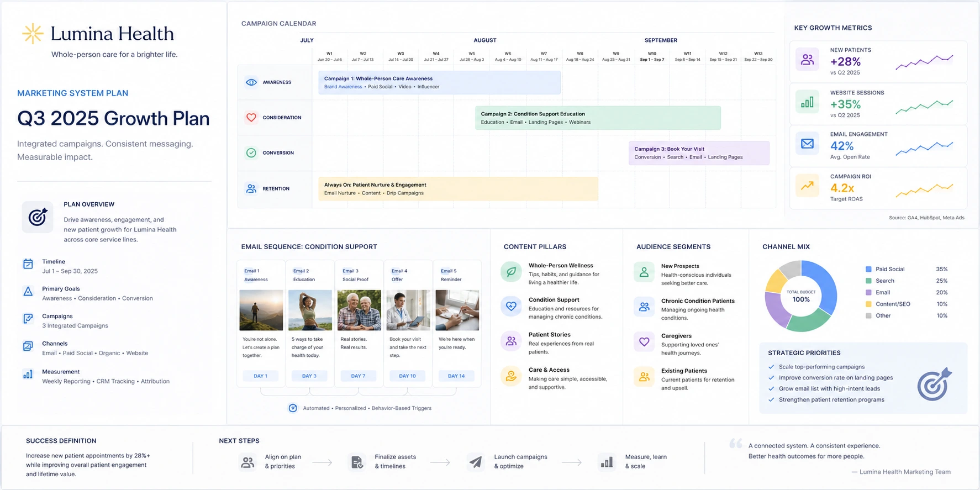
Task: Click the Conversion checkmark circle icon
Action: pos(251,153)
